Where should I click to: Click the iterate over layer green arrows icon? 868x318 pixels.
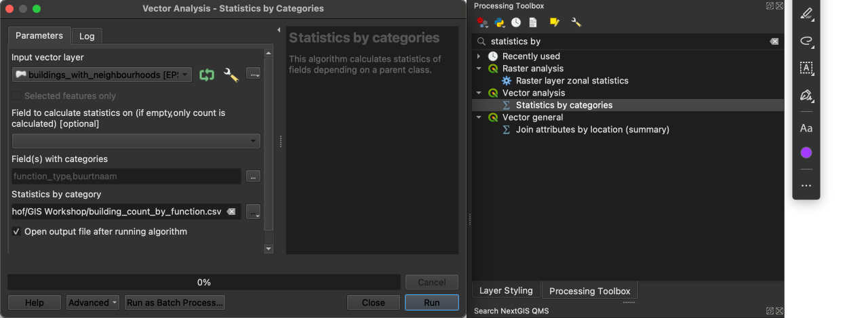click(x=206, y=75)
